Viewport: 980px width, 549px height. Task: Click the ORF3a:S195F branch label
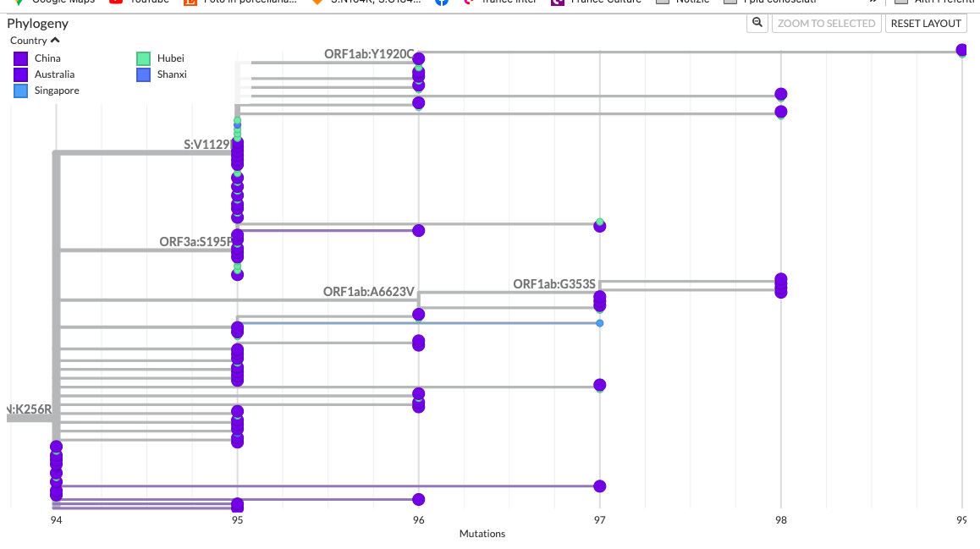pyautogui.click(x=195, y=243)
